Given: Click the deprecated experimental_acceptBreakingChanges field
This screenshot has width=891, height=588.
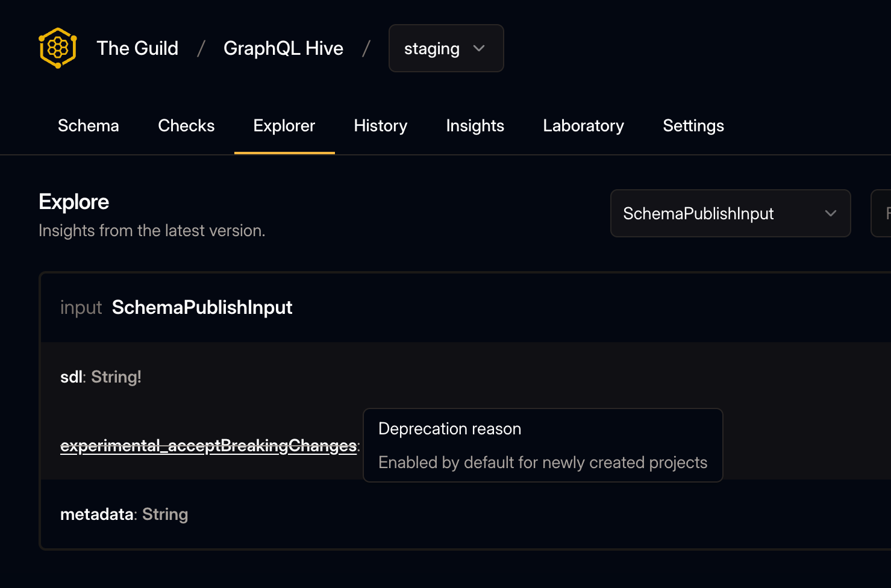Looking at the screenshot, I should [207, 446].
